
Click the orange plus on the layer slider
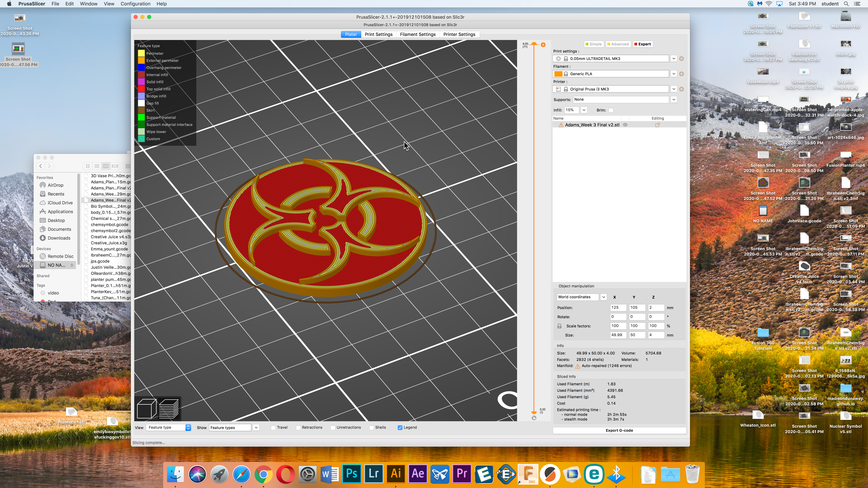click(x=543, y=45)
